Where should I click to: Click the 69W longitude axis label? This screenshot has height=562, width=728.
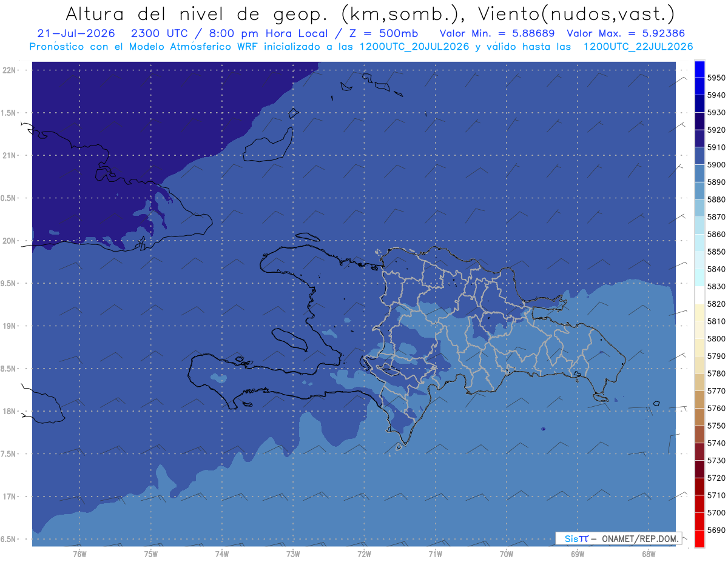[577, 554]
